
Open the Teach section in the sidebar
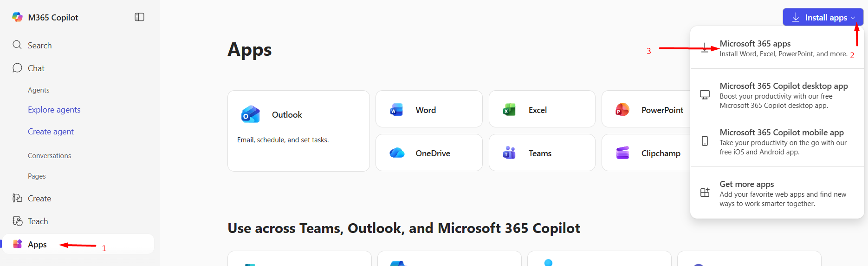[38, 221]
